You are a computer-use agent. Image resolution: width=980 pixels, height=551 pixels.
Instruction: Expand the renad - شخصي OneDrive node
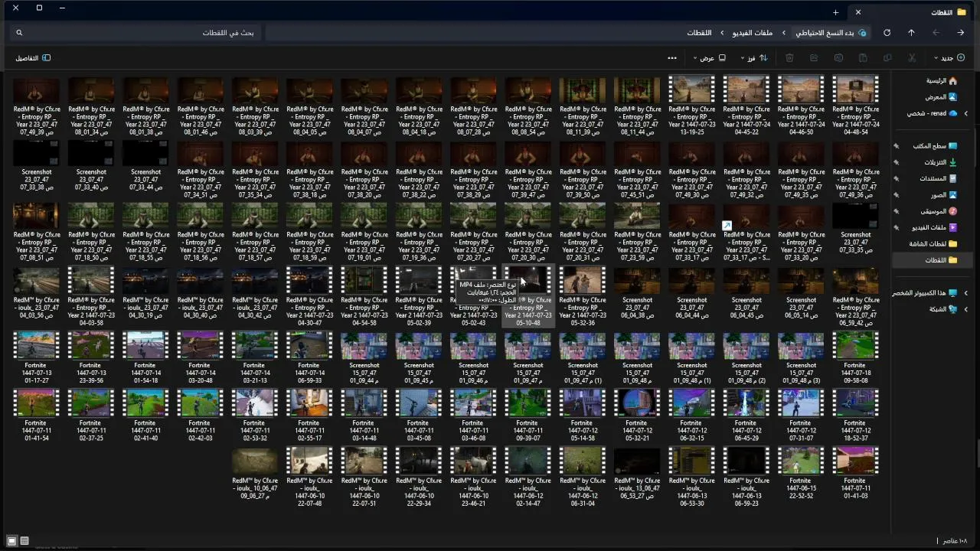tap(965, 113)
